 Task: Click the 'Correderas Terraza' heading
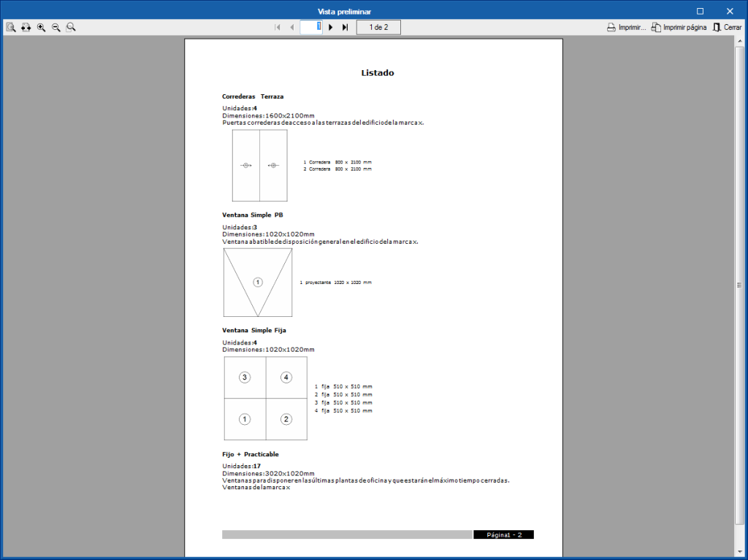(x=253, y=96)
